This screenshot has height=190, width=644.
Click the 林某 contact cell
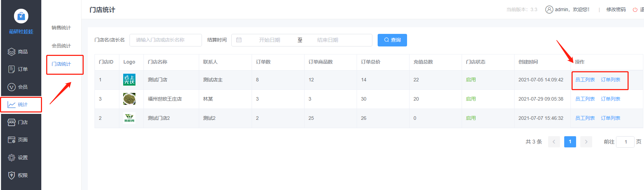click(x=208, y=99)
